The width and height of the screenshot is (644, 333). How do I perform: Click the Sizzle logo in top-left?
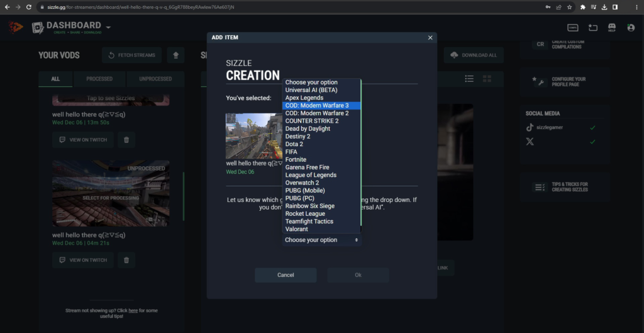[x=16, y=28]
